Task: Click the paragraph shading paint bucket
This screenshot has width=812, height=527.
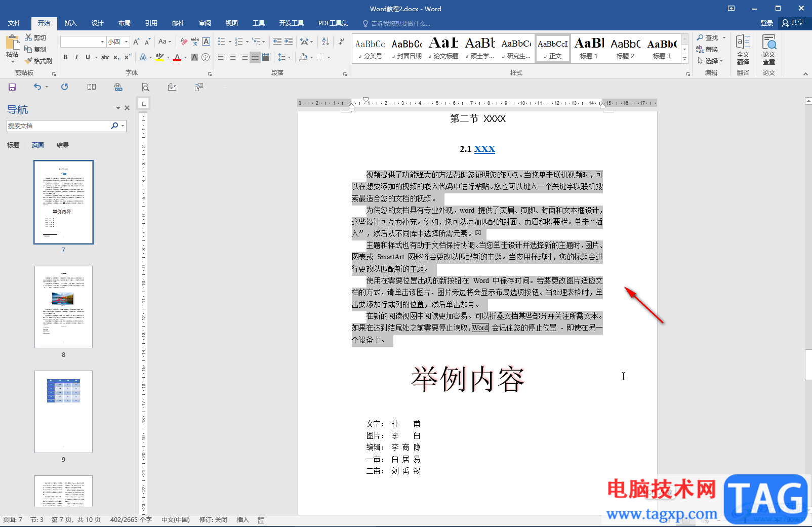Action: pyautogui.click(x=303, y=57)
